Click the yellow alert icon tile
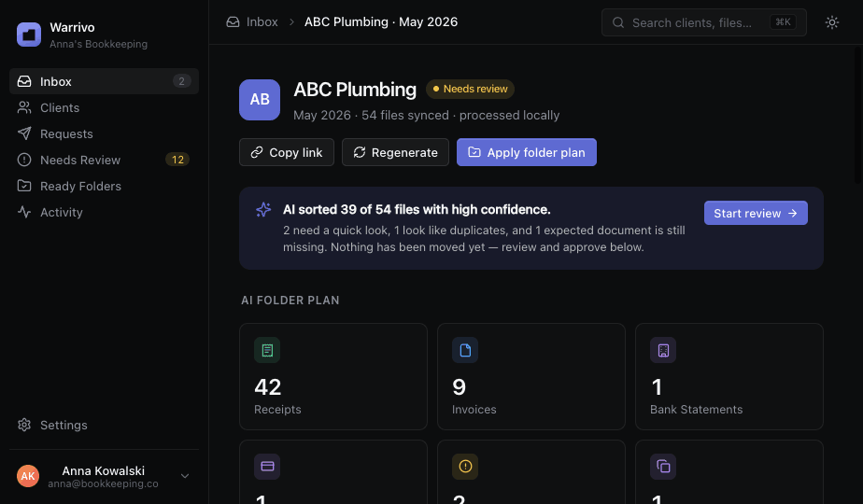Viewport: 863px width, 504px height. pos(465,467)
